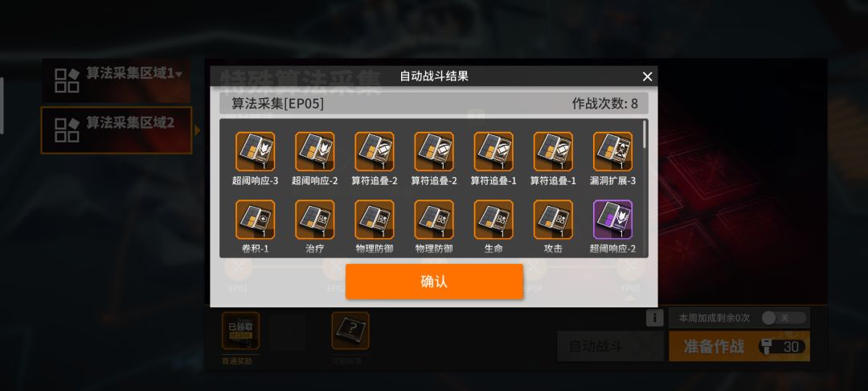This screenshot has width=868, height=391.
Task: Open the info icon near weekly bonus
Action: pyautogui.click(x=654, y=318)
